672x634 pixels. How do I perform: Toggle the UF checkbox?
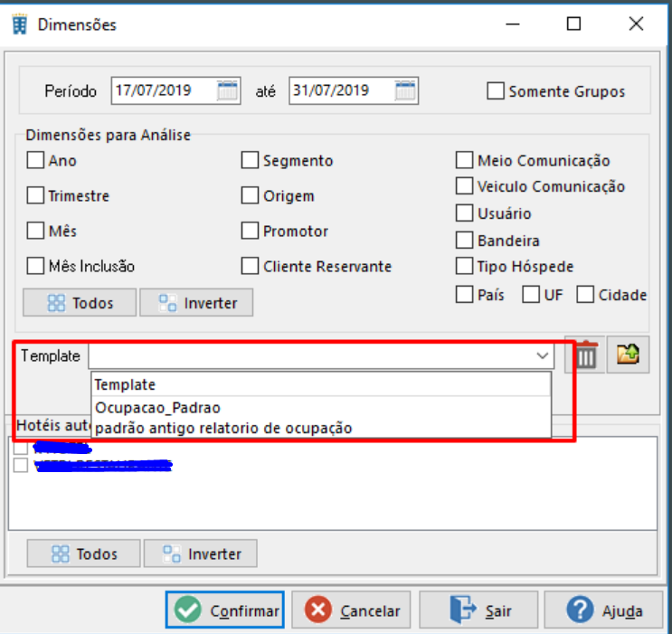pyautogui.click(x=531, y=294)
